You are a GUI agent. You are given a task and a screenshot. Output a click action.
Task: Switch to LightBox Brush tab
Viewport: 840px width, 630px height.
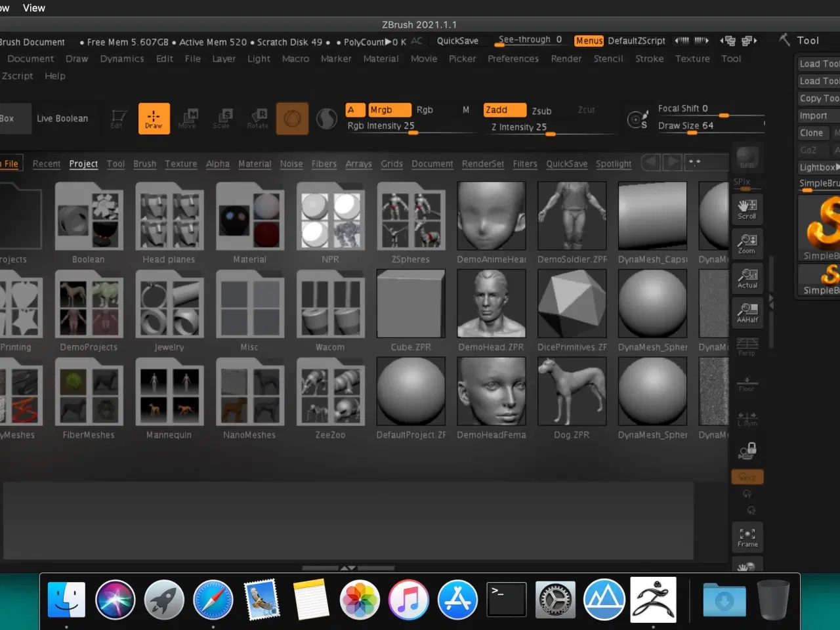tap(144, 164)
